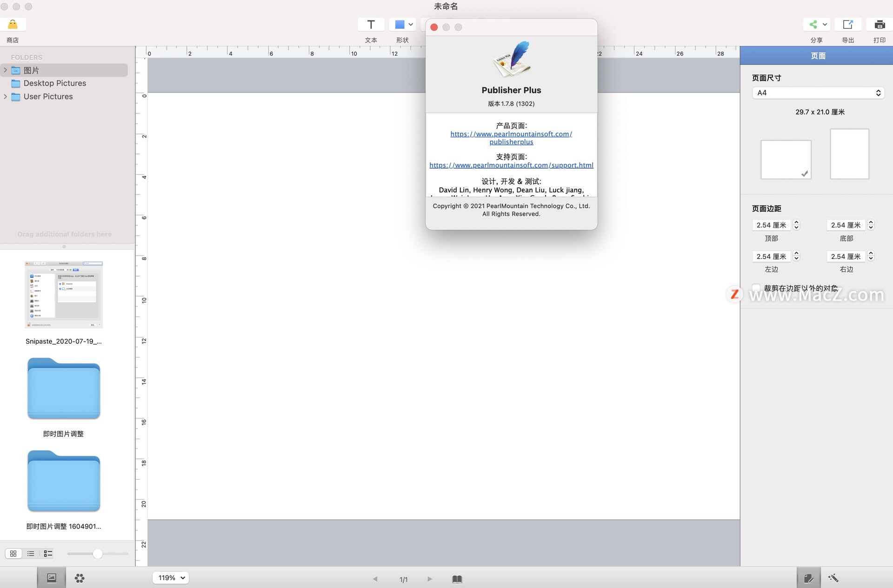Click the 左边 left margin field
Screen dimensions: 893x588
click(x=772, y=256)
